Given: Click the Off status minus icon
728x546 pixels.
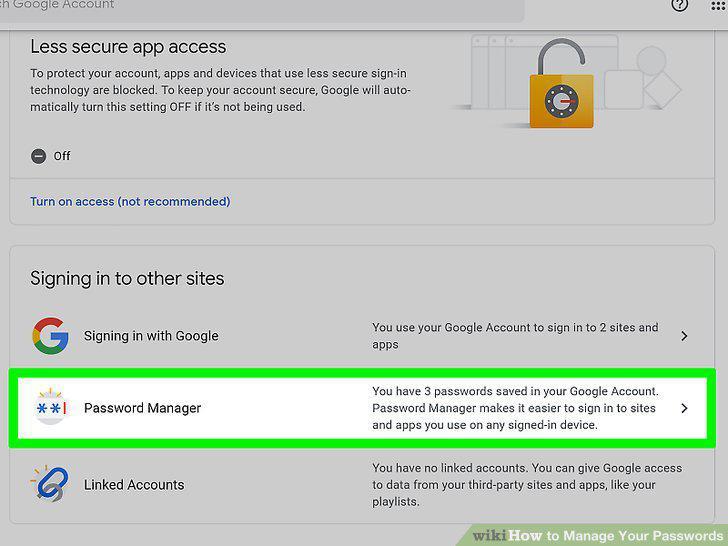Looking at the screenshot, I should [x=39, y=156].
